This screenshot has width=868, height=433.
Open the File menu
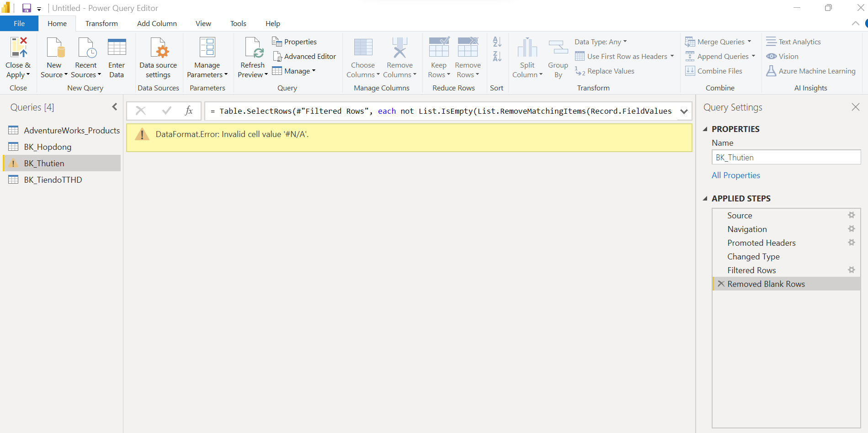19,23
